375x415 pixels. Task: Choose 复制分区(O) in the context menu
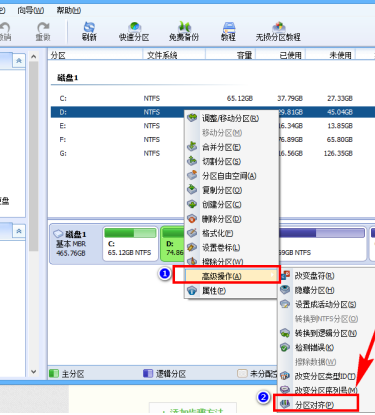click(x=231, y=190)
